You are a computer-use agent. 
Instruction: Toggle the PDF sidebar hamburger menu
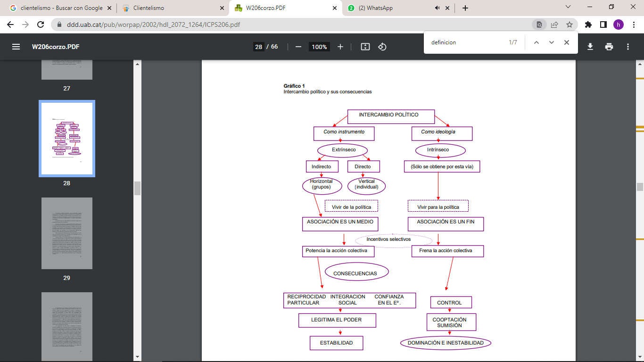pos(16,47)
